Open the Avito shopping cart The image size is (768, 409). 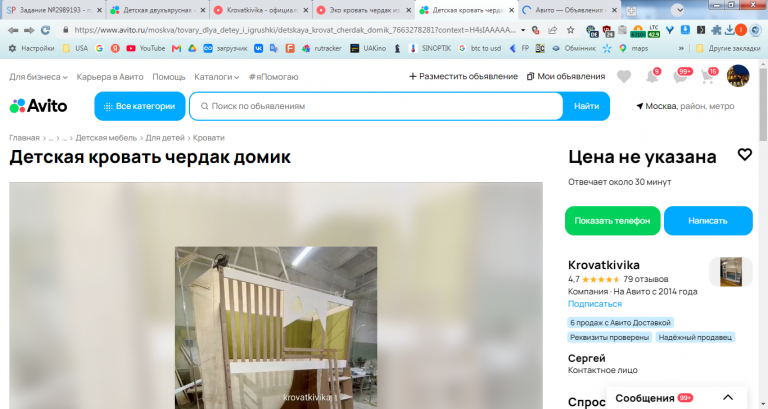coord(709,76)
